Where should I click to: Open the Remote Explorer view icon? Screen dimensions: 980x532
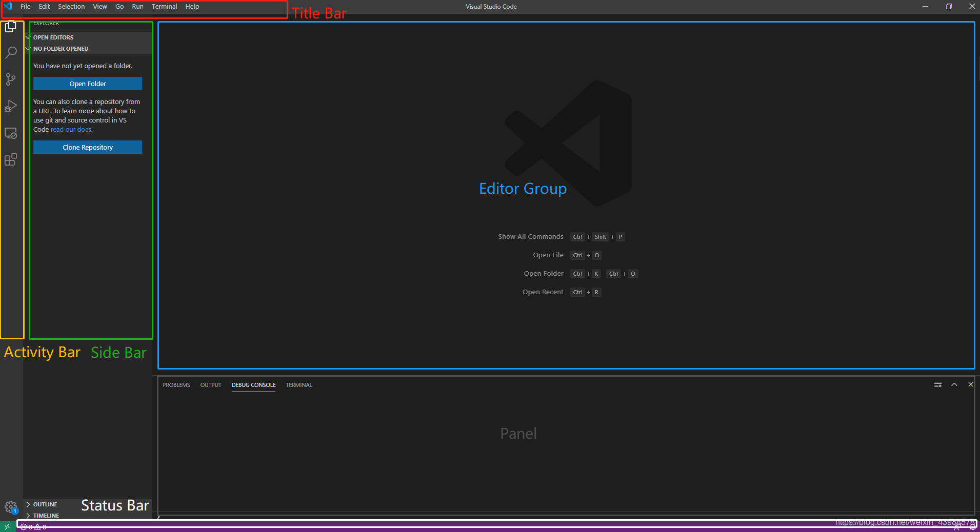(11, 133)
